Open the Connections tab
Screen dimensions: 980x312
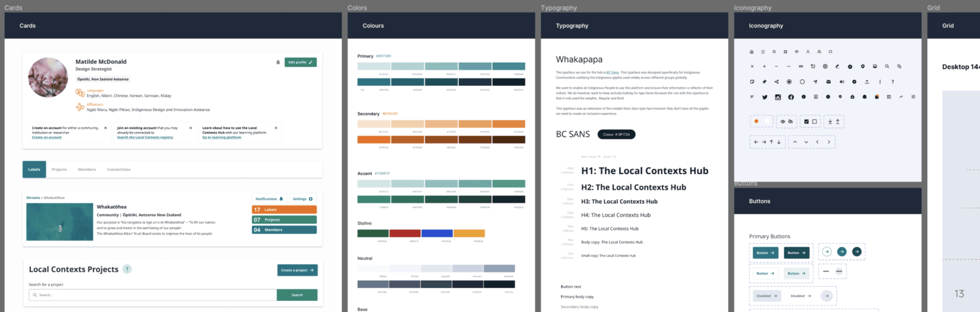coord(119,169)
